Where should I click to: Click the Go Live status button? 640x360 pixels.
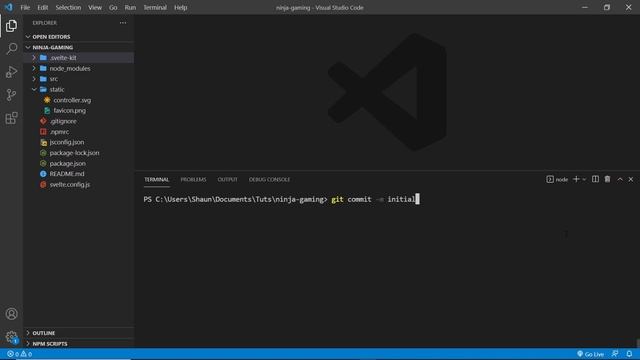[590, 354]
